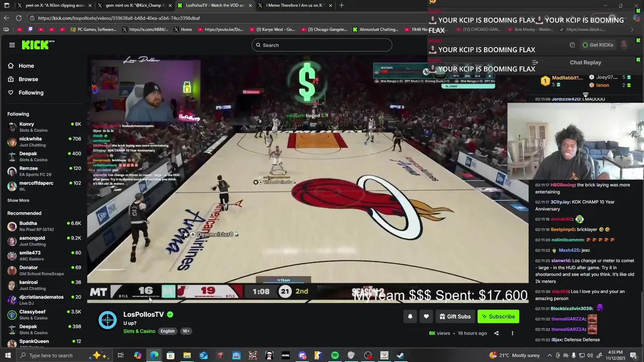Click the Gift Subs button
Viewport: 644px width, 362px height.
coord(455,316)
